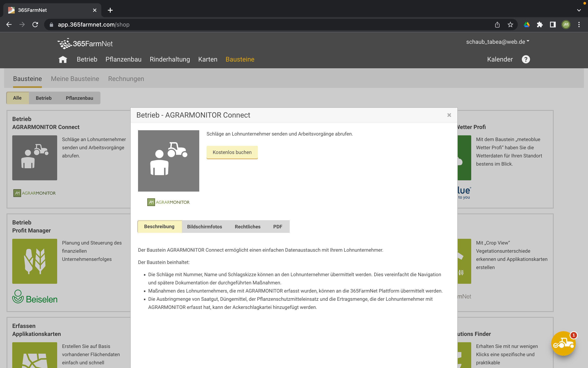This screenshot has width=588, height=368.
Task: Open the Rinderhaltung navigation menu
Action: coord(170,59)
